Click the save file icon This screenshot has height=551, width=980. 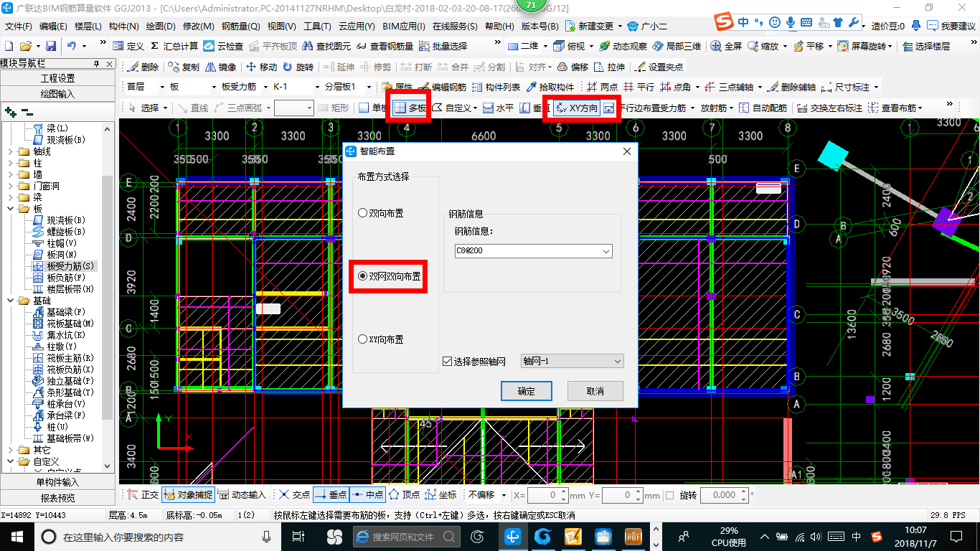tap(51, 46)
